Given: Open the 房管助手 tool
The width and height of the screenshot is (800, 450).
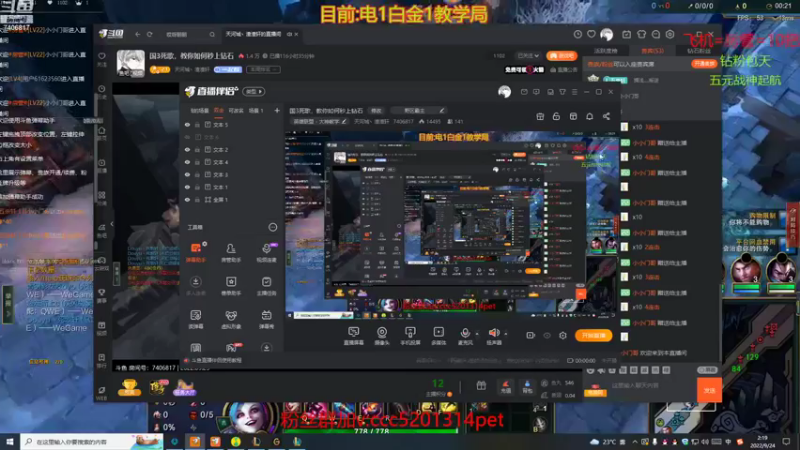Looking at the screenshot, I should [x=231, y=252].
